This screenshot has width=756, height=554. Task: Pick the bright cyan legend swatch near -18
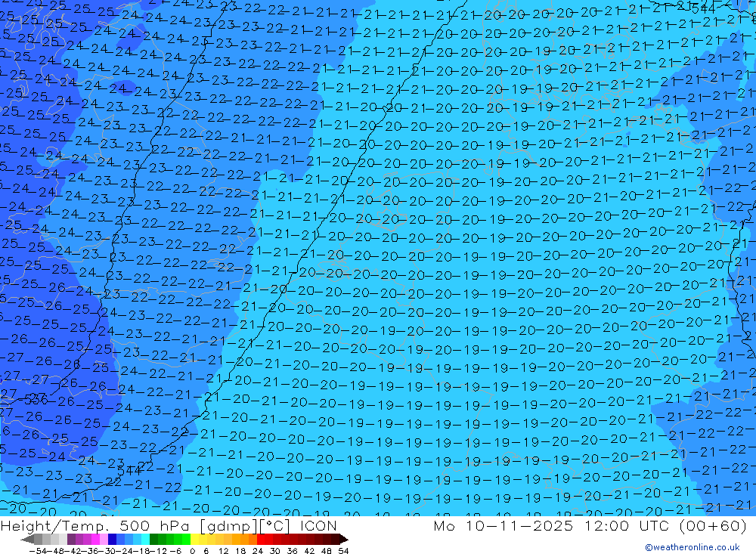coord(145,539)
